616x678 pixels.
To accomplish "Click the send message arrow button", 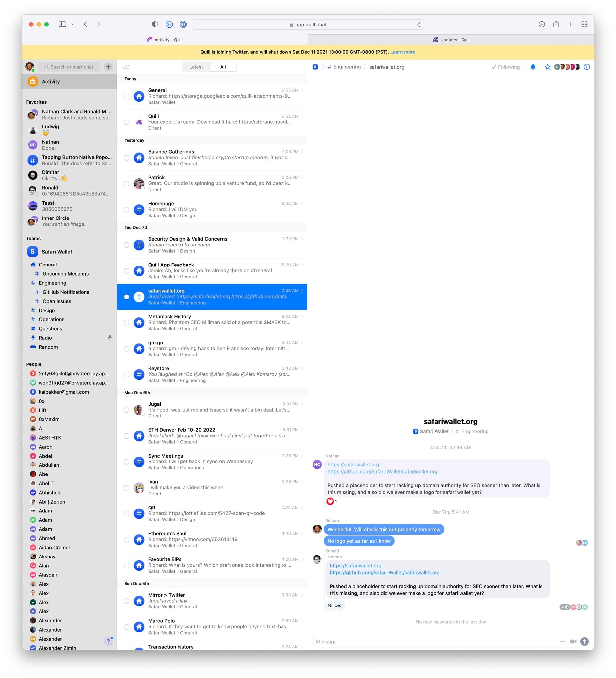I will point(585,641).
